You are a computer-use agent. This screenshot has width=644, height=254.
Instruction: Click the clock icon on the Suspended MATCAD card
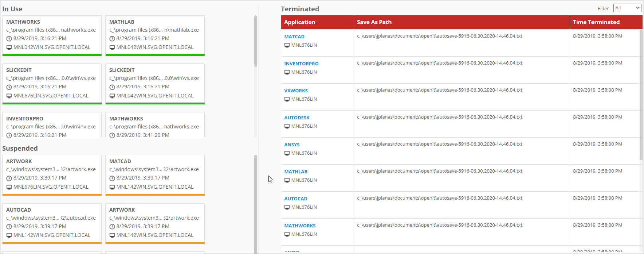point(112,178)
